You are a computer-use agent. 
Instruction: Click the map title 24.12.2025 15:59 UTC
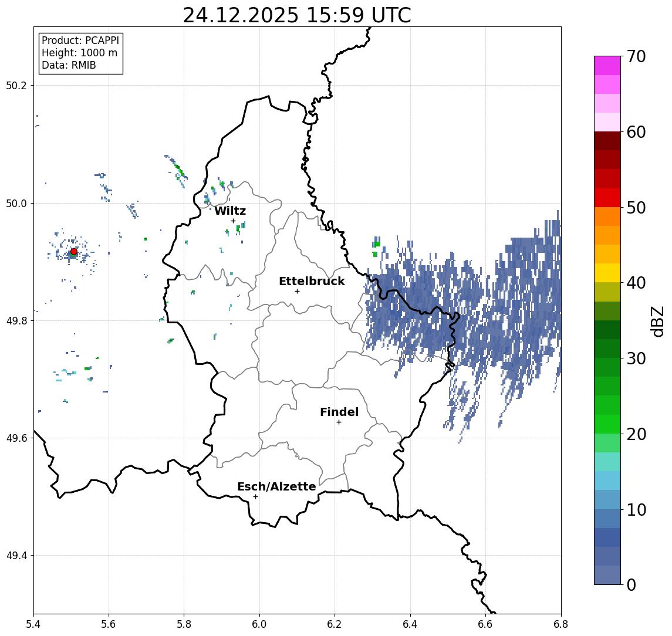pyautogui.click(x=297, y=15)
